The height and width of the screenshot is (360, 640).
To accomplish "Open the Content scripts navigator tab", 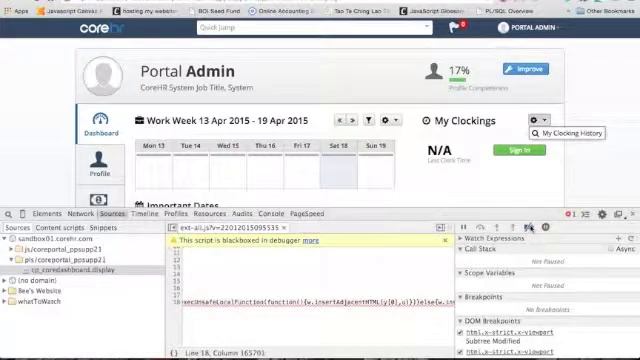I will (x=60, y=228).
